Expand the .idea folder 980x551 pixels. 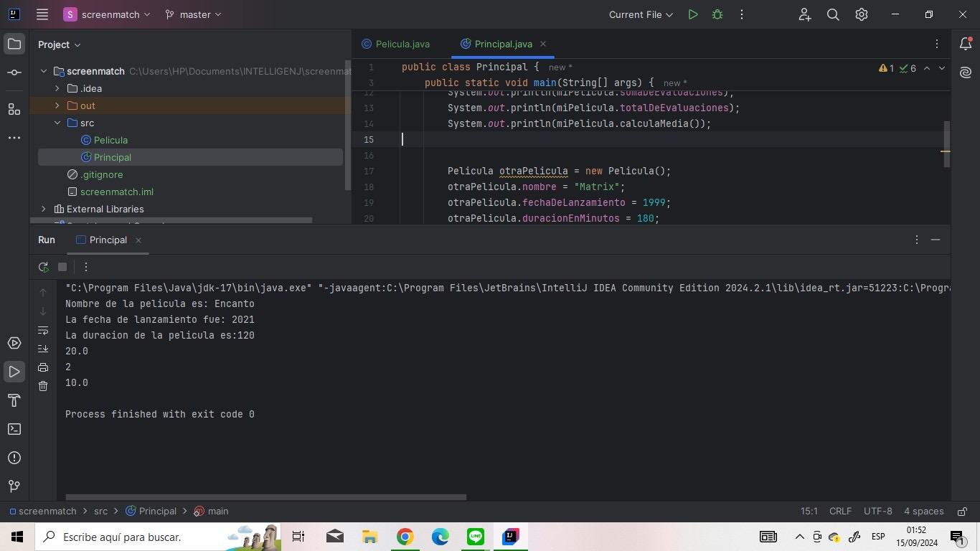tap(57, 88)
